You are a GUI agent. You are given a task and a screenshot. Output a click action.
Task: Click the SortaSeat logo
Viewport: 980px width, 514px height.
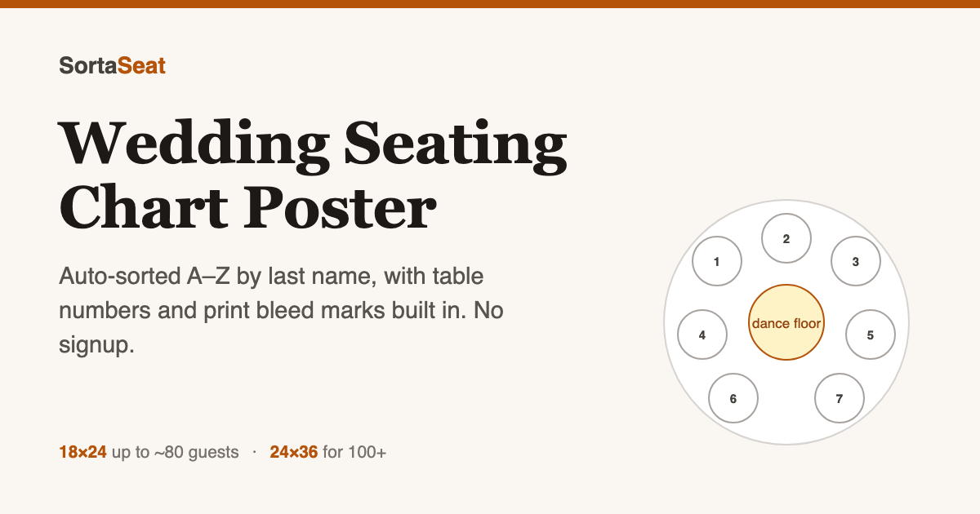113,66
